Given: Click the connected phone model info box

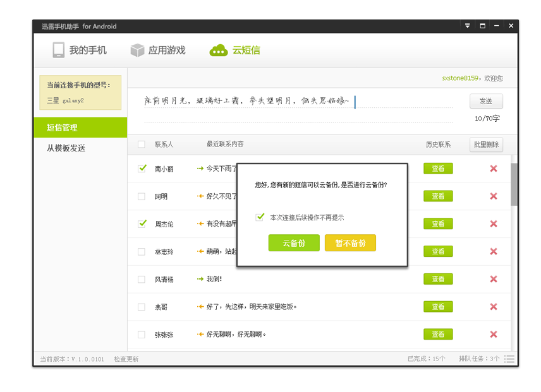Looking at the screenshot, I should pos(80,93).
